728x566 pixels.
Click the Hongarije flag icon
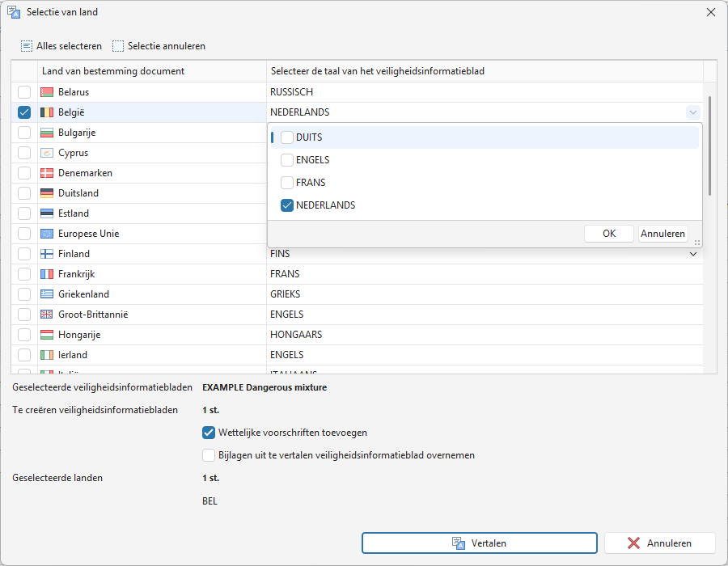[47, 335]
